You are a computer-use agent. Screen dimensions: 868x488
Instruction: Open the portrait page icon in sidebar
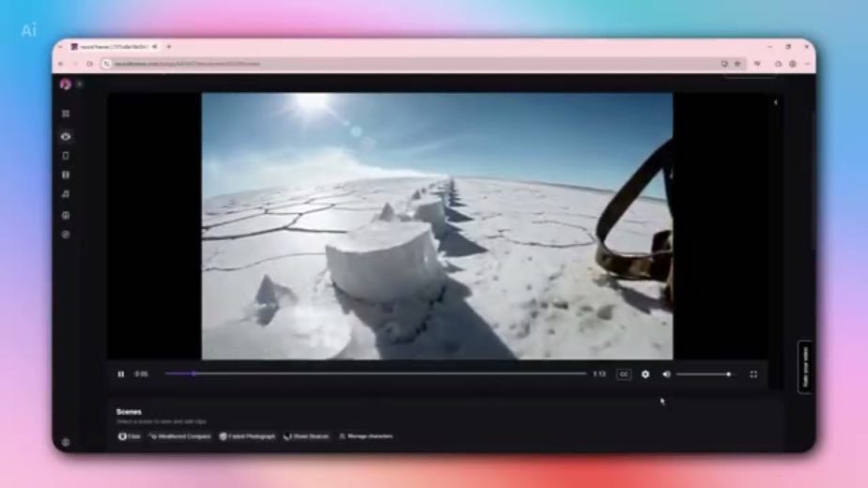pyautogui.click(x=66, y=156)
